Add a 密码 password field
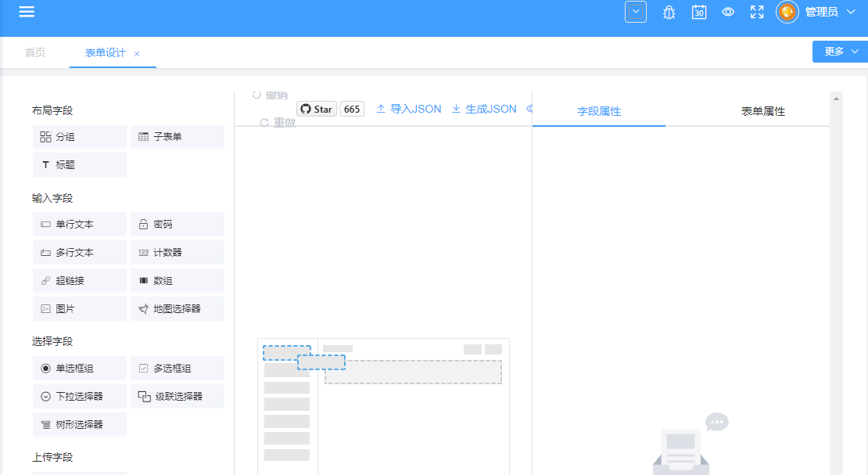 click(x=178, y=225)
